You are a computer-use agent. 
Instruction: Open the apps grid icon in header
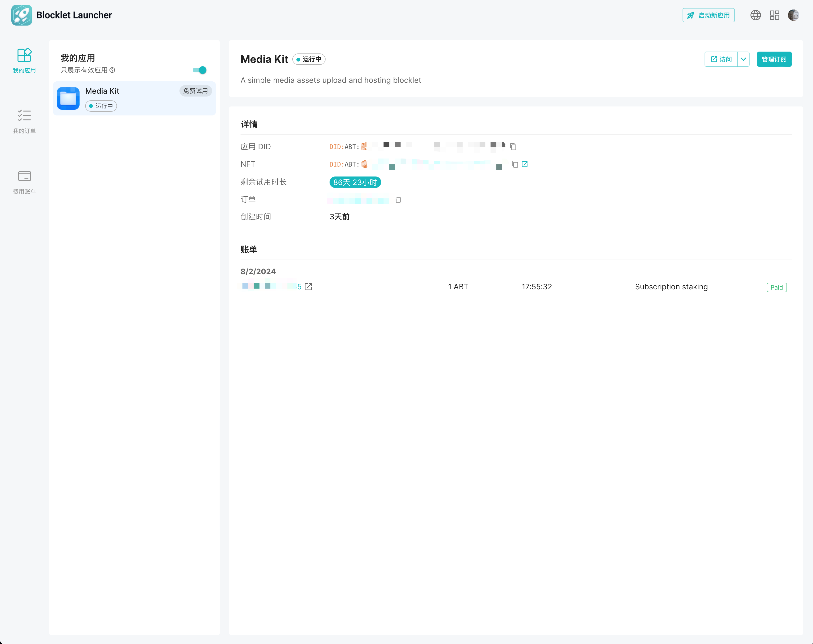775,15
